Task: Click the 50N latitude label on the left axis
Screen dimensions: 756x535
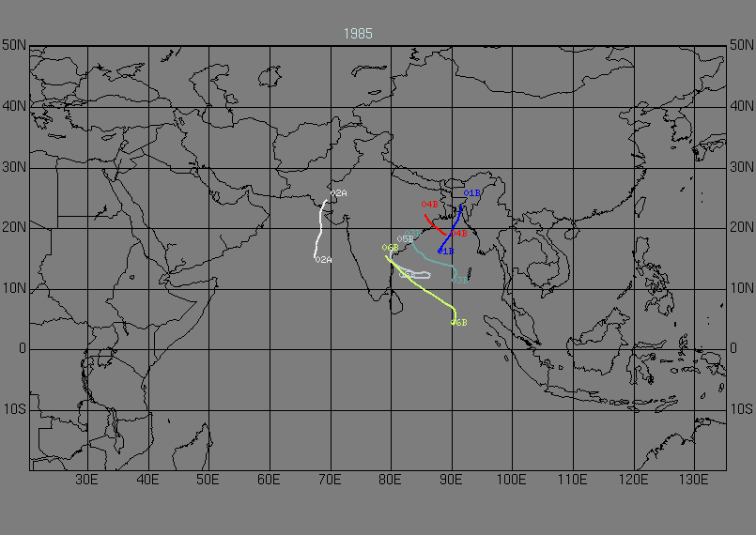Action: point(13,45)
